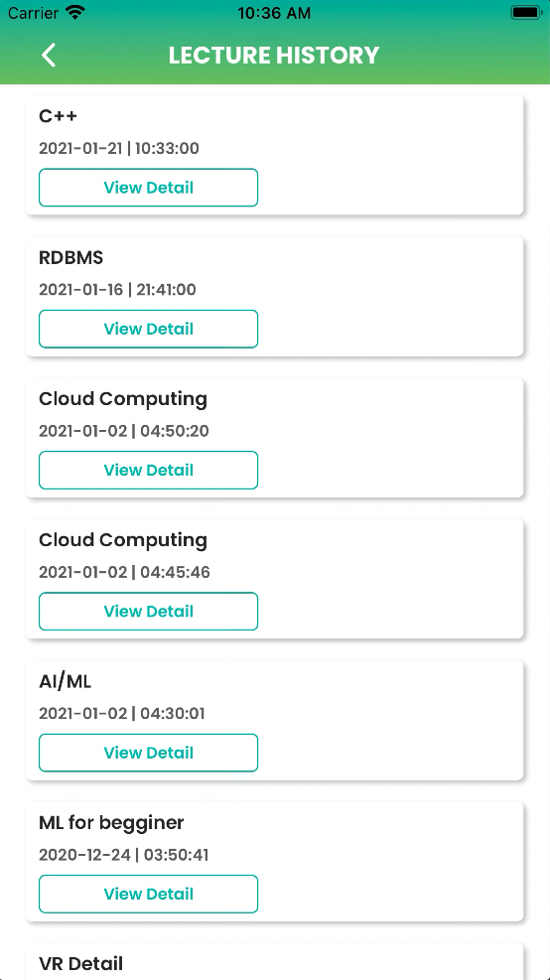Tap the battery icon in status bar
The height and width of the screenshot is (980, 550).
(525, 13)
